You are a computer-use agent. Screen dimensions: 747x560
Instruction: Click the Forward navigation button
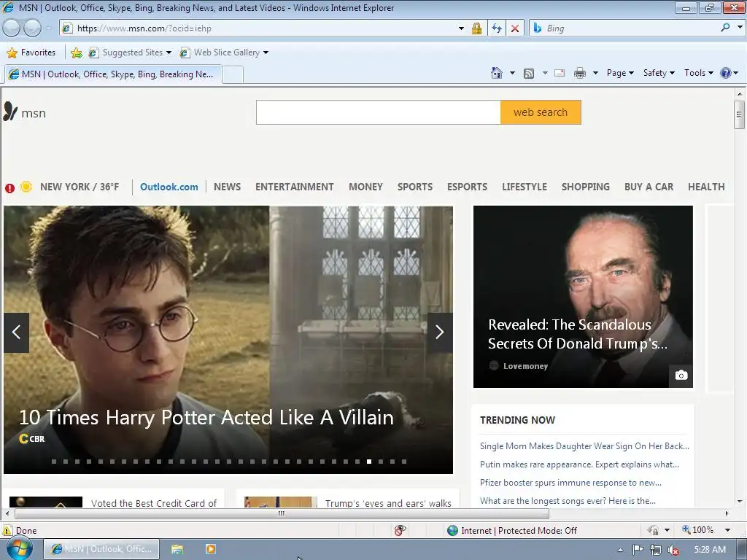tap(32, 28)
